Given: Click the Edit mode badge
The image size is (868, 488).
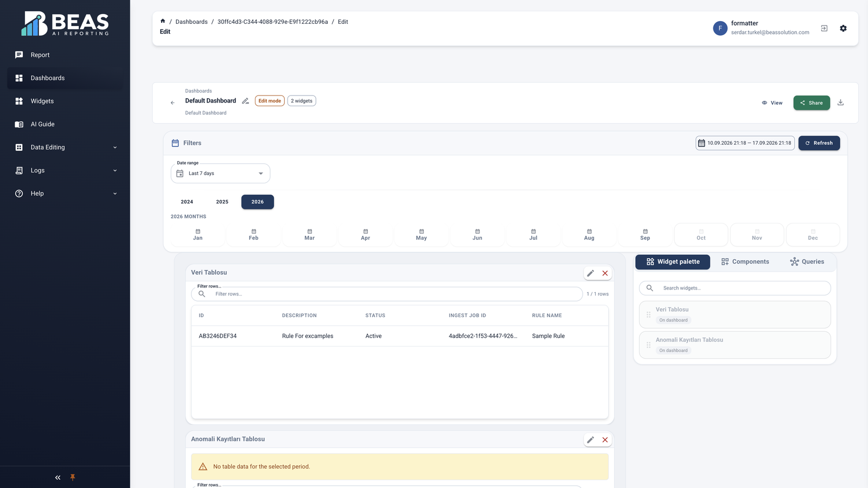Looking at the screenshot, I should click(270, 101).
